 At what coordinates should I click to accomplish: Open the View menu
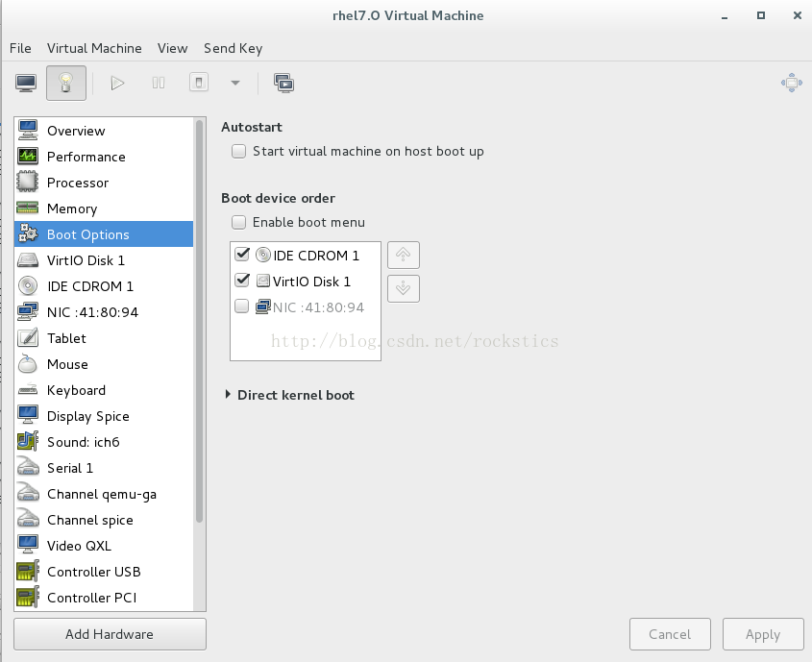172,48
